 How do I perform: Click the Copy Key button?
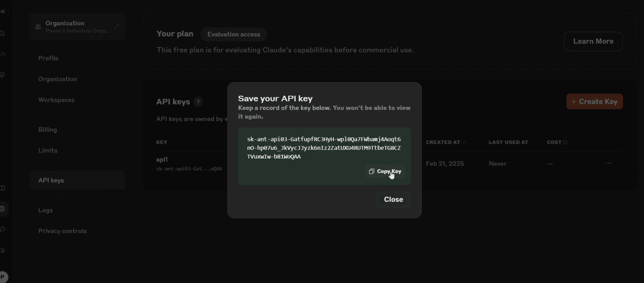pyautogui.click(x=385, y=171)
